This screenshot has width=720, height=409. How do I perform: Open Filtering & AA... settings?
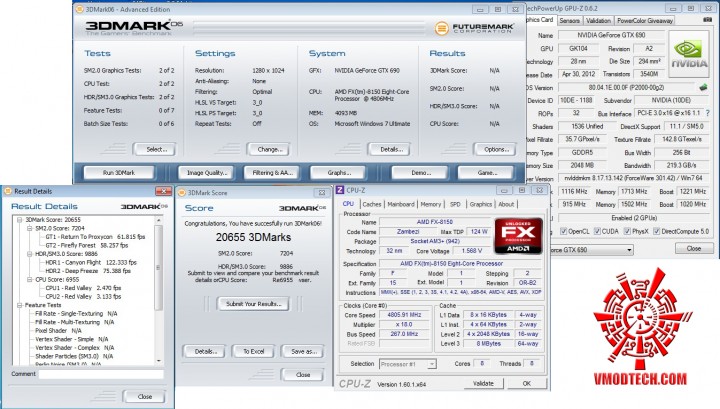[x=272, y=173]
